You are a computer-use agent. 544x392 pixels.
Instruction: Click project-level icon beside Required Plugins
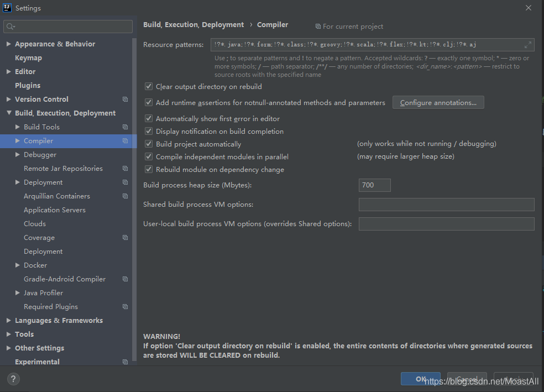(x=125, y=307)
